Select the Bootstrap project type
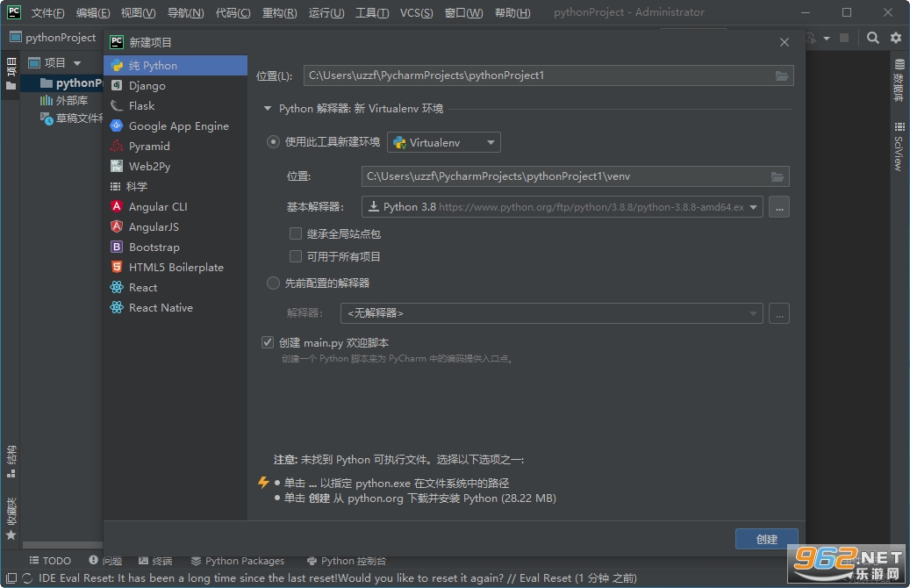The width and height of the screenshot is (910, 588). [x=176, y=247]
